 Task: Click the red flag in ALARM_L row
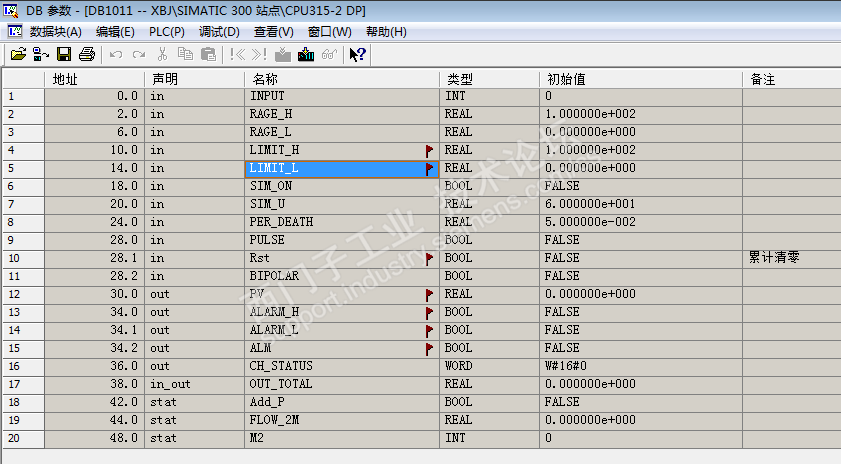click(429, 331)
